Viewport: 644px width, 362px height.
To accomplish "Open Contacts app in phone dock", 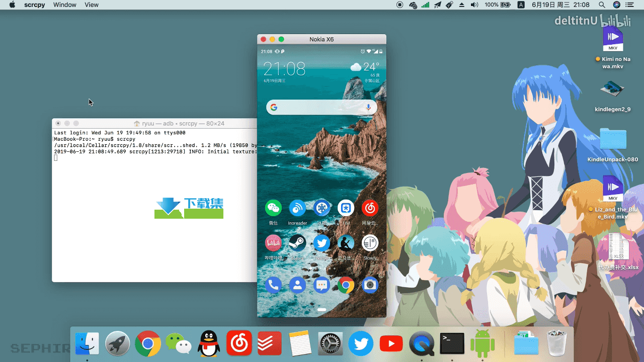I will pos(297,285).
